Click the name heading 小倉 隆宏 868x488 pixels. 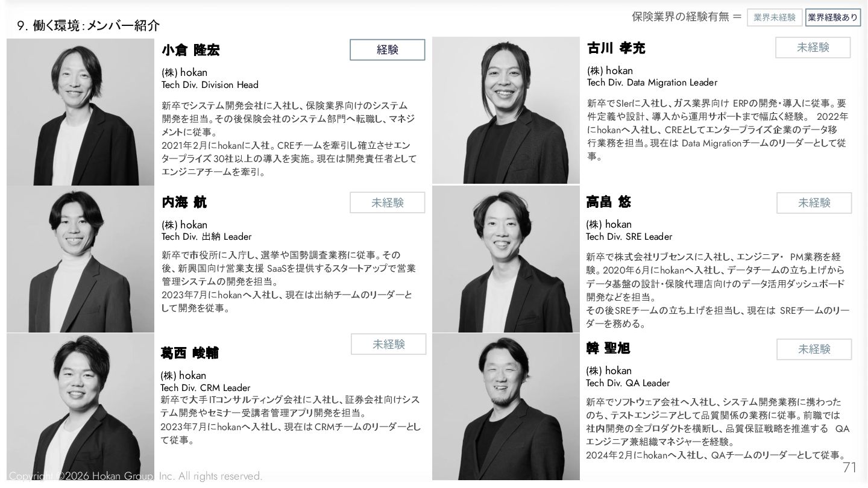click(190, 51)
